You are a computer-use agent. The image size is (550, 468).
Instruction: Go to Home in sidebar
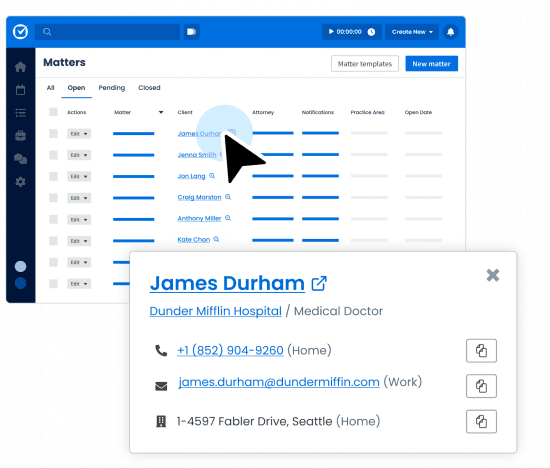[20, 67]
